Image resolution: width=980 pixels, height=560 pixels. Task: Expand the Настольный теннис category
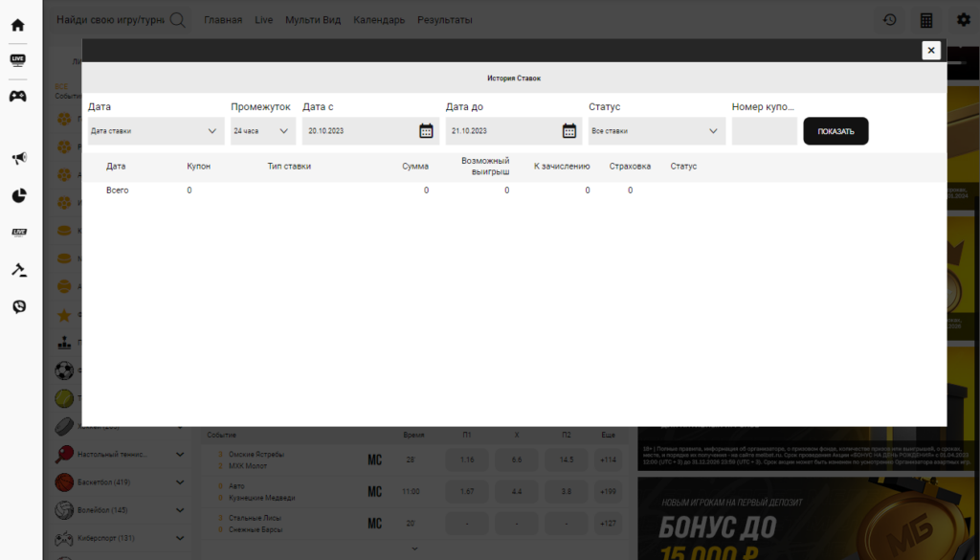pos(180,455)
